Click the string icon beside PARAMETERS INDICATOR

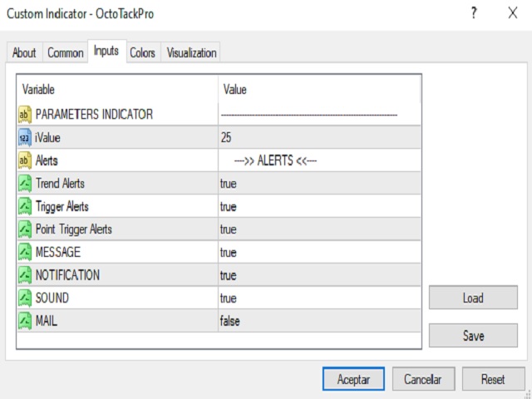pos(25,115)
